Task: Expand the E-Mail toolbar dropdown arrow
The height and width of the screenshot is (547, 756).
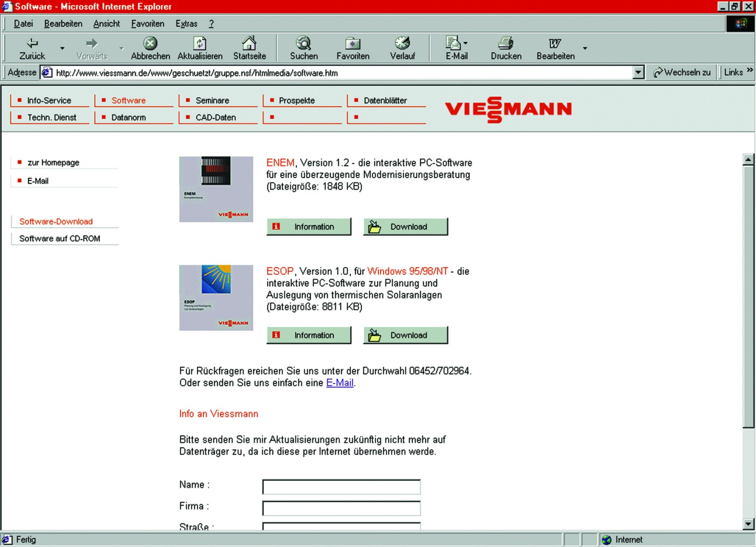Action: point(465,43)
